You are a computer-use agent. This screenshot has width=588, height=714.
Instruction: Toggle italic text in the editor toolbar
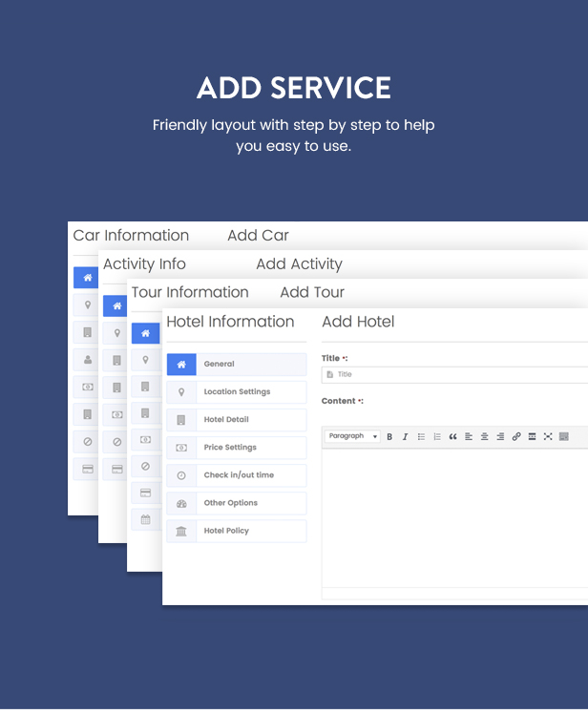click(405, 437)
